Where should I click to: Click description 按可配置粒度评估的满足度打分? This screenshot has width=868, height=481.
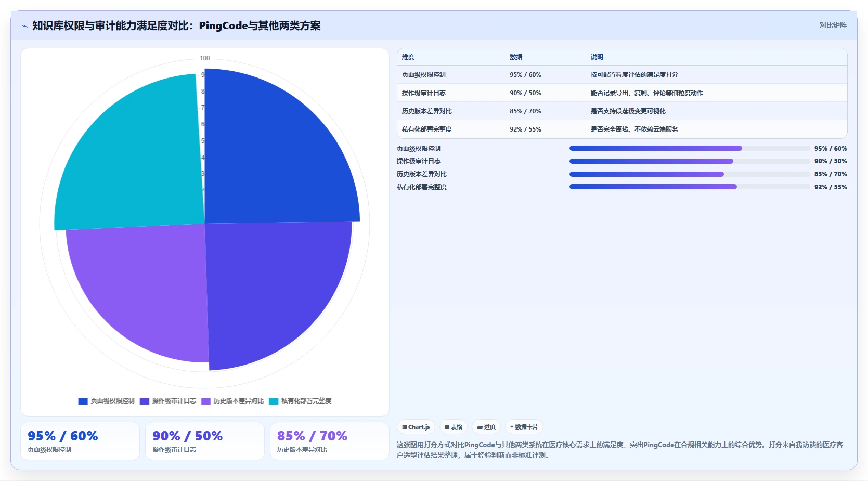[x=634, y=75]
